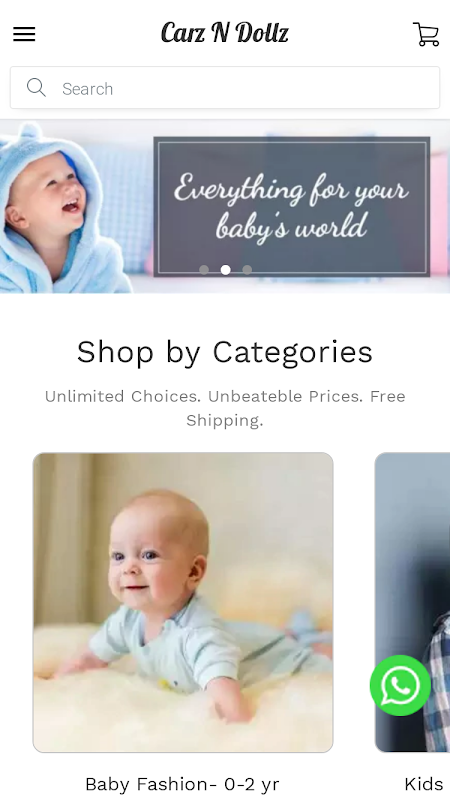Show the third banner slide dot

[247, 270]
